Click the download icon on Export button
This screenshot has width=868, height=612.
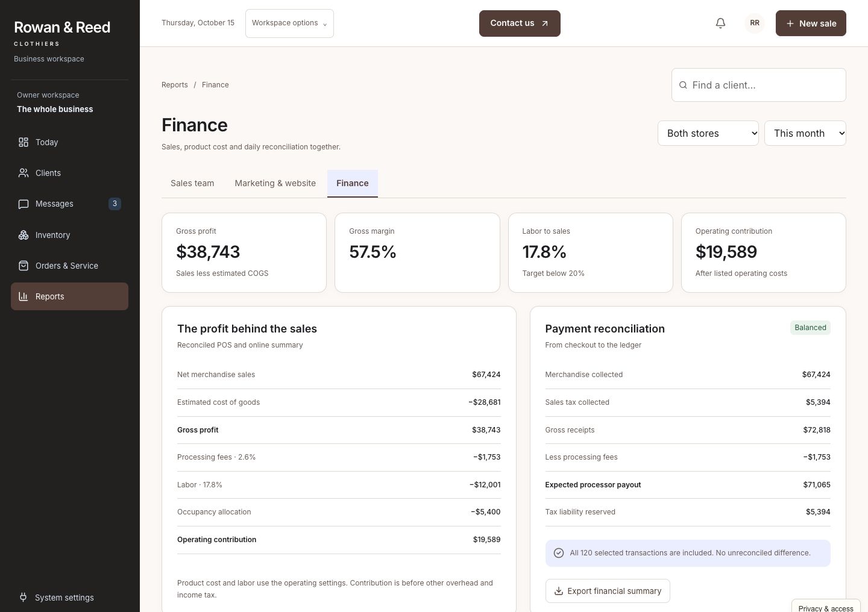(559, 591)
